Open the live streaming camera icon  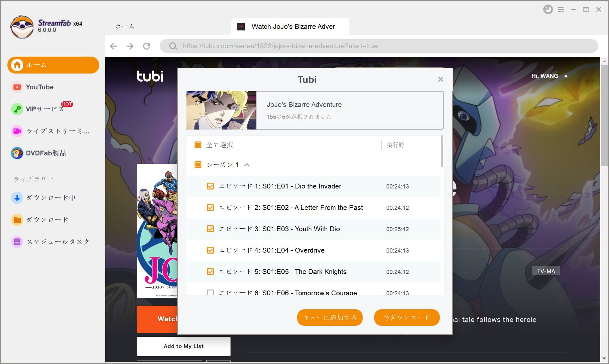coord(17,131)
